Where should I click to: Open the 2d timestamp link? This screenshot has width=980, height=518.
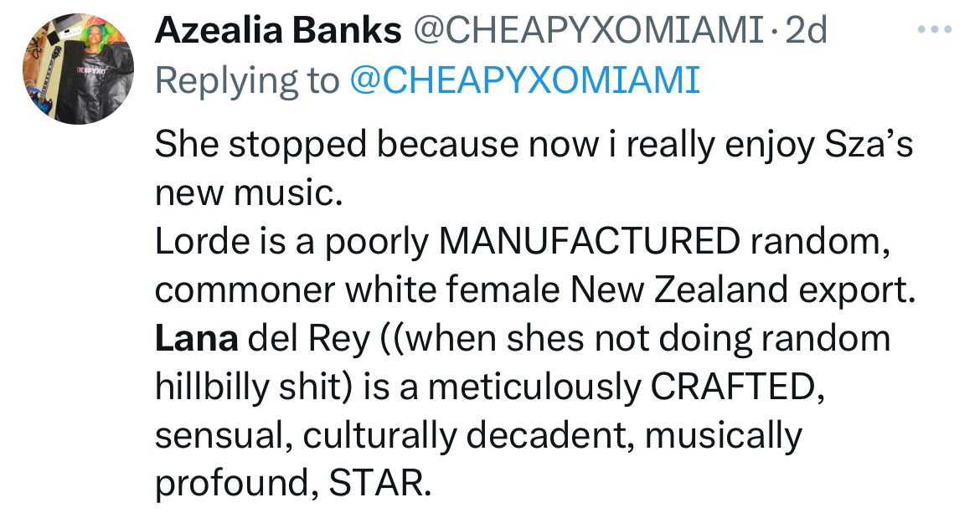pyautogui.click(x=806, y=29)
